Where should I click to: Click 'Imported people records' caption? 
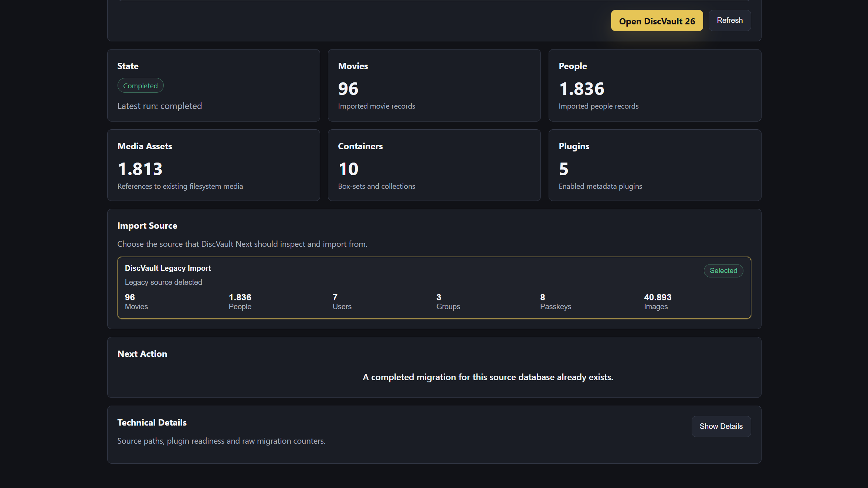click(599, 106)
